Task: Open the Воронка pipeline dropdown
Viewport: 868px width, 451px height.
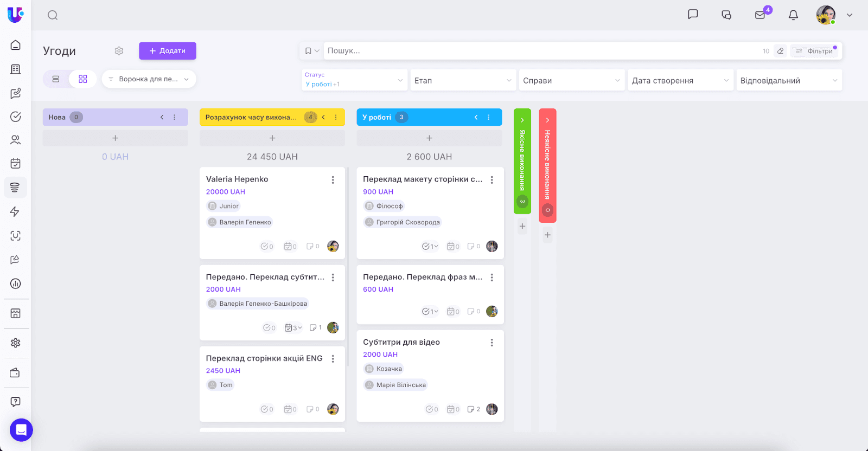Action: pyautogui.click(x=149, y=79)
